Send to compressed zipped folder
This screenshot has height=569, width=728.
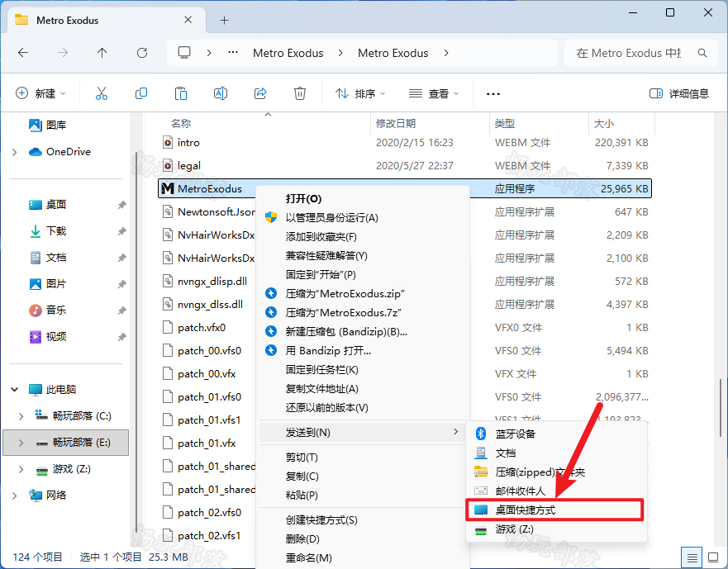click(x=556, y=472)
